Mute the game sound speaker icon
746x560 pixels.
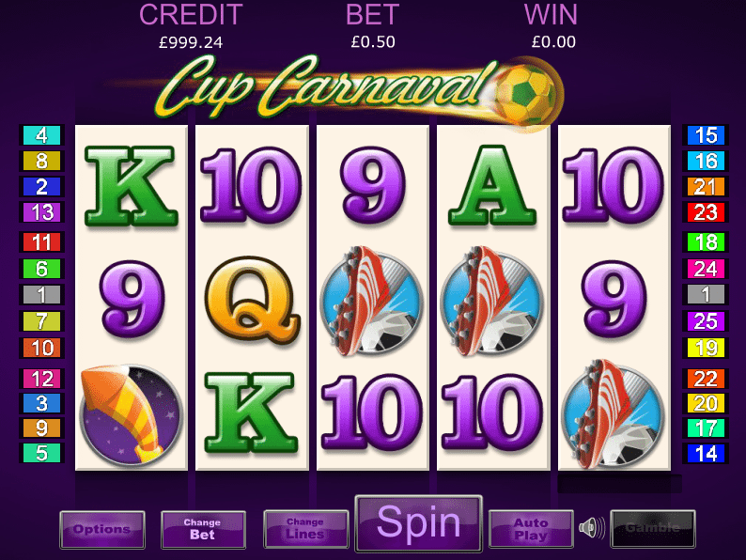coord(591,527)
